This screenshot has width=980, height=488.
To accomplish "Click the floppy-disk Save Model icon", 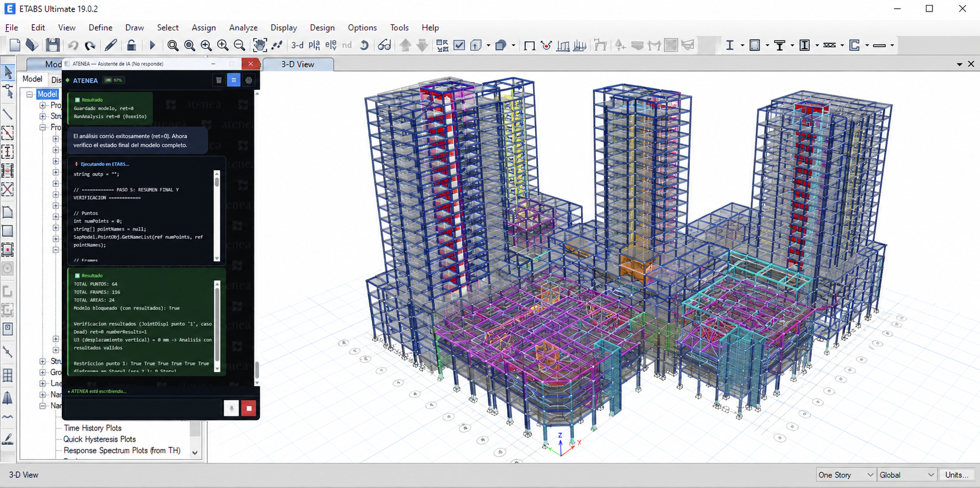I will (x=52, y=45).
